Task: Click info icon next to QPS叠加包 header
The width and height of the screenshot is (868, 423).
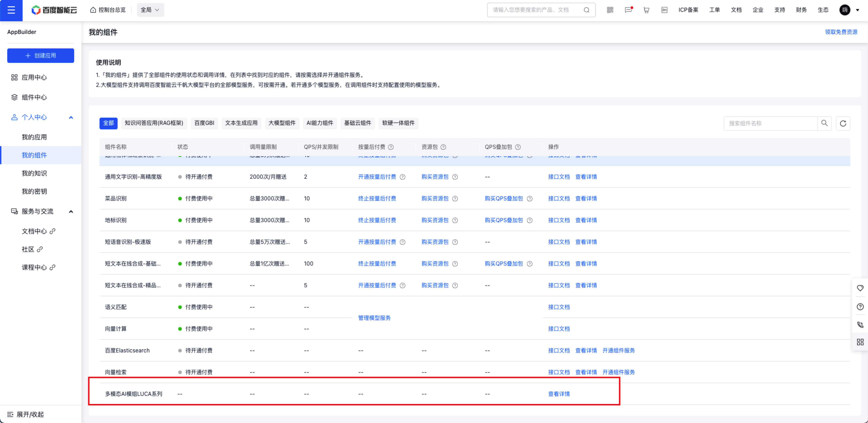Action: (518, 147)
